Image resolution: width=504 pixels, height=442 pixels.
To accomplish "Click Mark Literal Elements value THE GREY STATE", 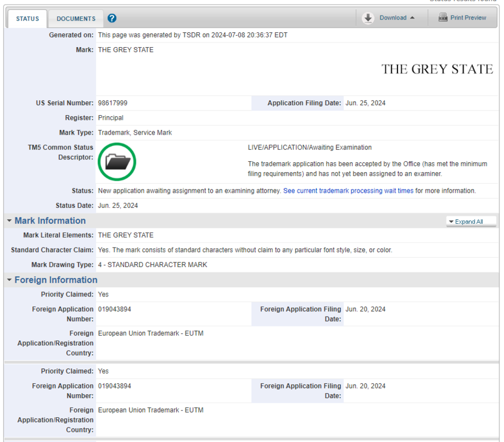I will (x=126, y=235).
